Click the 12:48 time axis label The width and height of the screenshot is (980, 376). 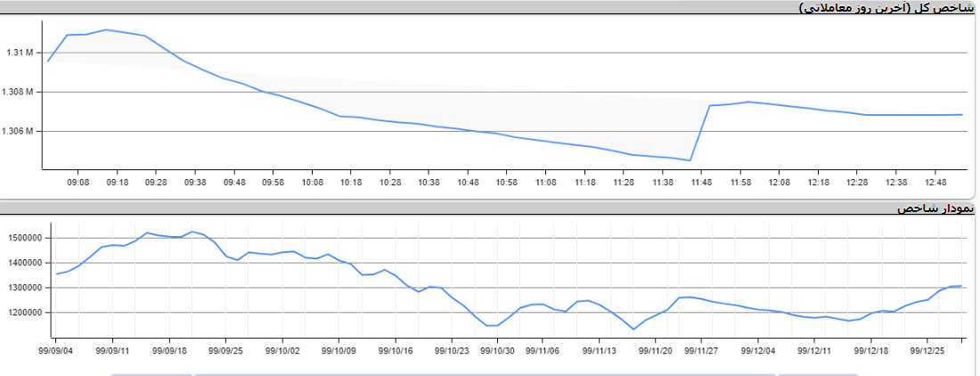[935, 182]
